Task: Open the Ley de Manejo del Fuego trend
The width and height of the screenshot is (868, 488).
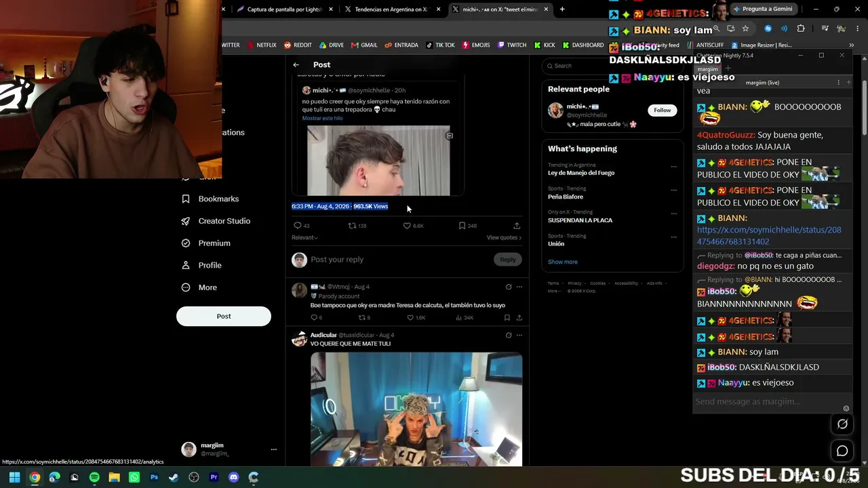Action: (x=581, y=173)
